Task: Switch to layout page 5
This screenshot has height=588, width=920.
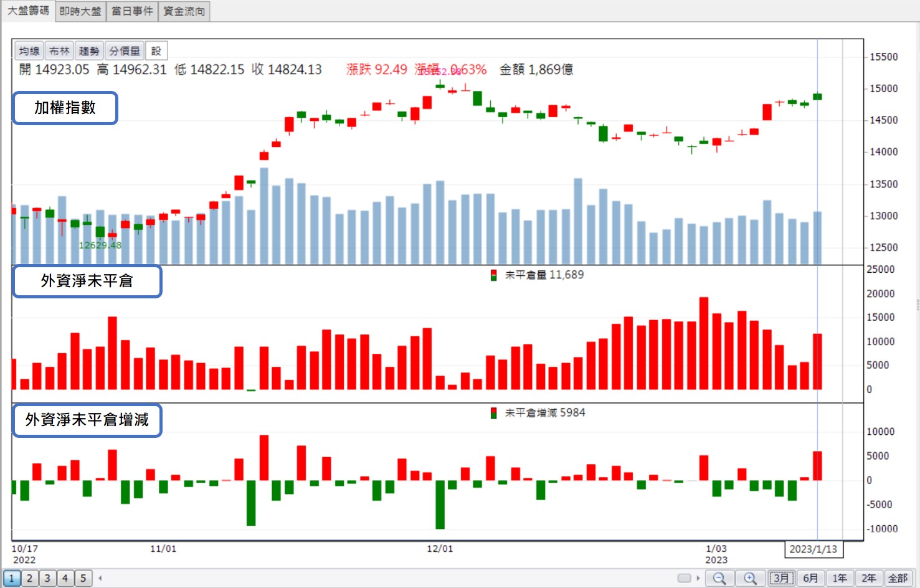Action: (x=83, y=578)
